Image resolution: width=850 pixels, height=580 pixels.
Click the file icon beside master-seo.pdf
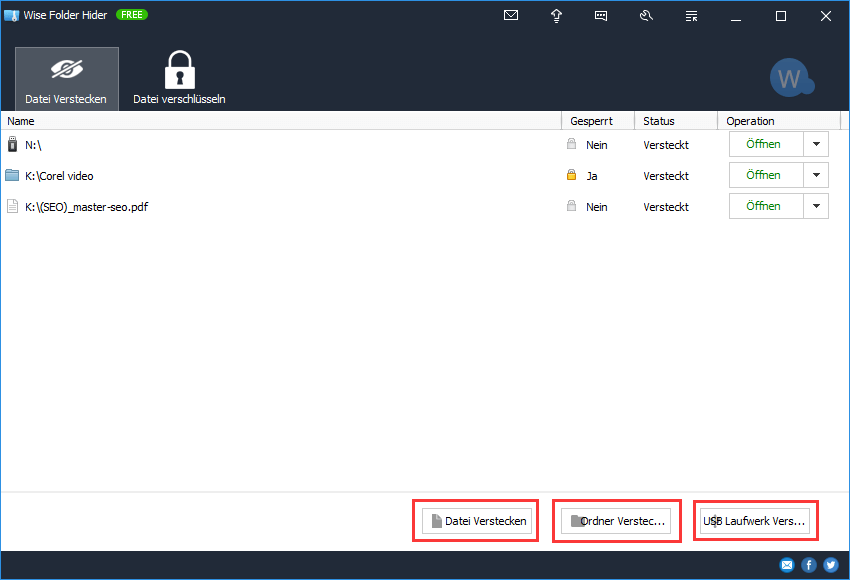tap(12, 206)
